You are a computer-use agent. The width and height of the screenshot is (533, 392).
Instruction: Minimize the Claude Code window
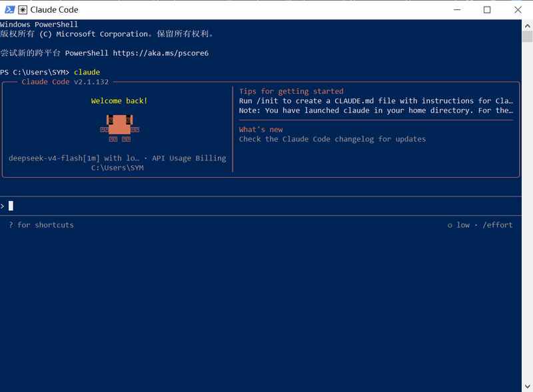[457, 9]
